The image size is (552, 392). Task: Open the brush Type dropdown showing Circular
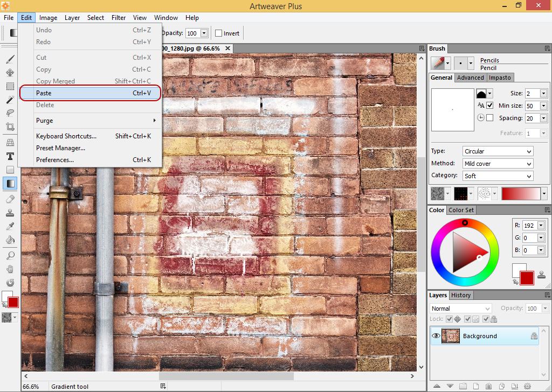(498, 151)
